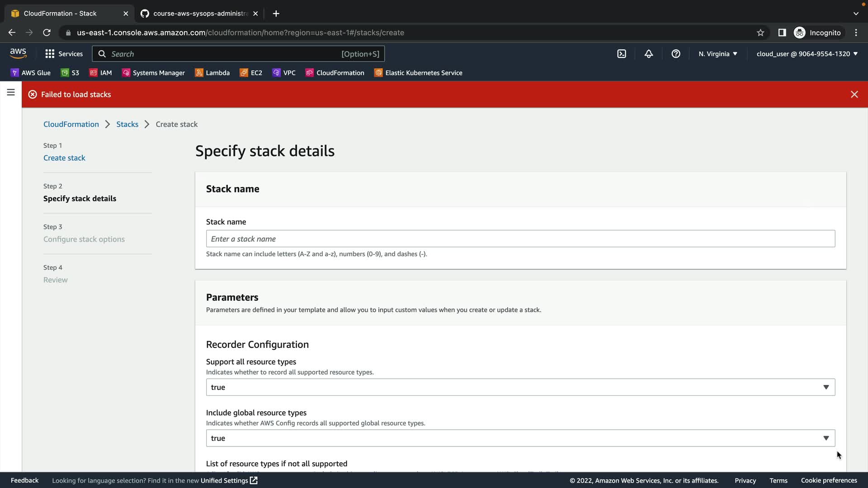Bookmark this page with the star icon
The width and height of the screenshot is (868, 488).
coord(760,33)
